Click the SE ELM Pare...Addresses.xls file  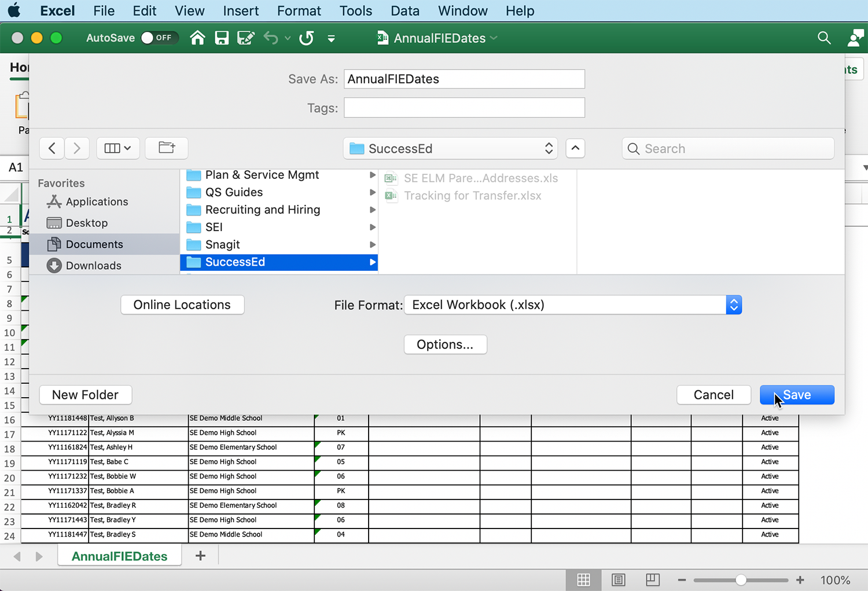(472, 178)
